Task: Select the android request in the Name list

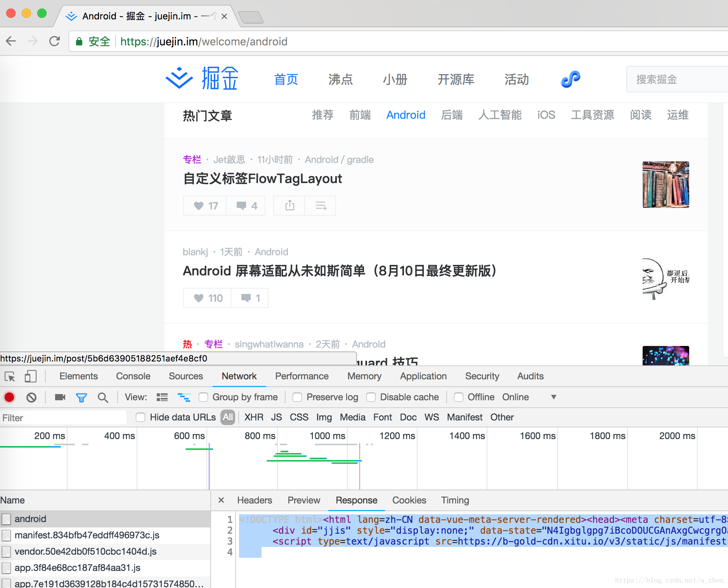Action: (x=105, y=519)
